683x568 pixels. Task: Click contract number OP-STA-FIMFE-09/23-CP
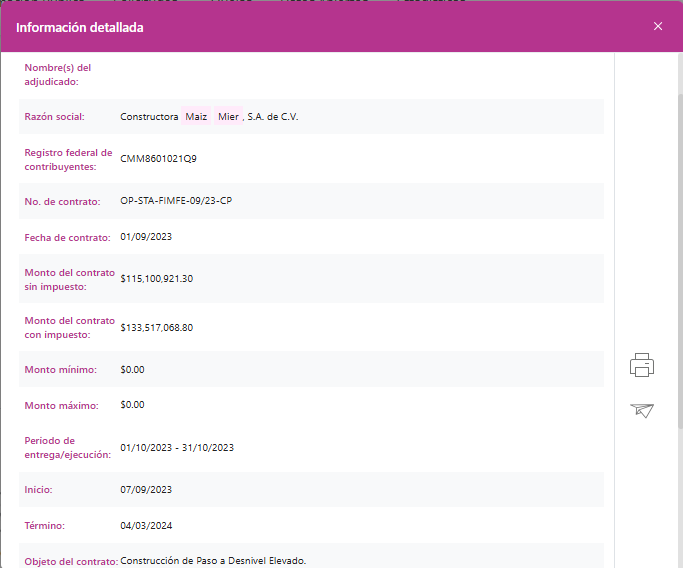176,201
